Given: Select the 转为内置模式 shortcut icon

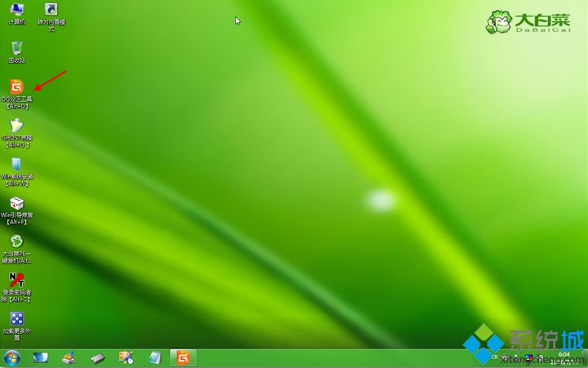Looking at the screenshot, I should tap(51, 17).
